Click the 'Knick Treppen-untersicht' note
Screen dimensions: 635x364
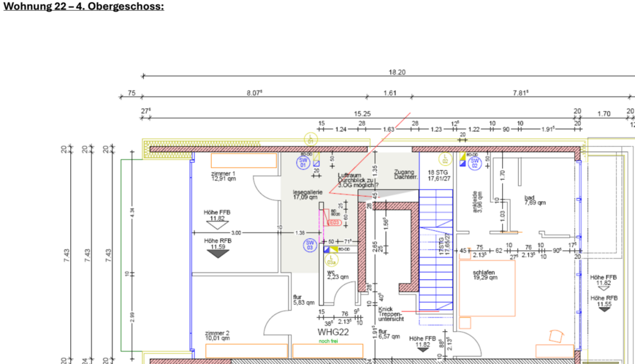[x=391, y=314]
